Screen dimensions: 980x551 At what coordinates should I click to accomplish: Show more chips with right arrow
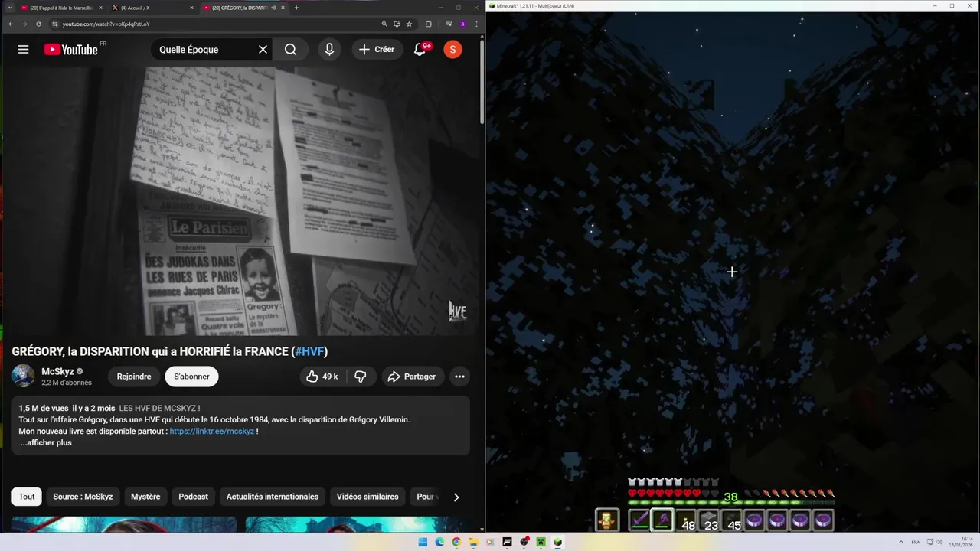point(456,497)
